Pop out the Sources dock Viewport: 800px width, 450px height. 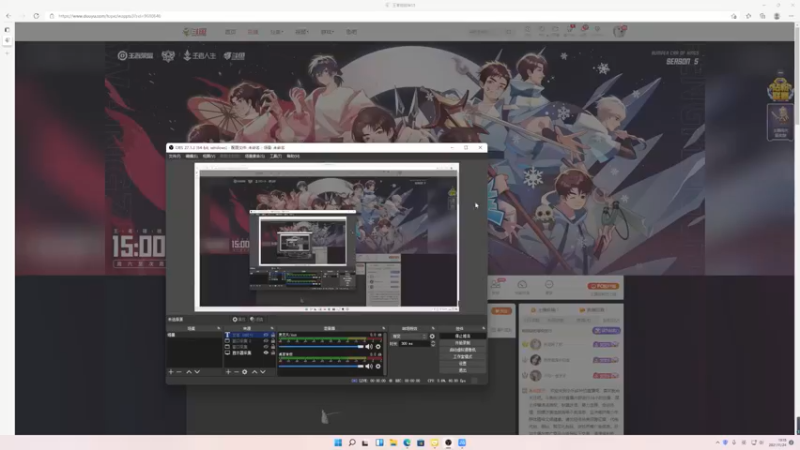[x=272, y=329]
